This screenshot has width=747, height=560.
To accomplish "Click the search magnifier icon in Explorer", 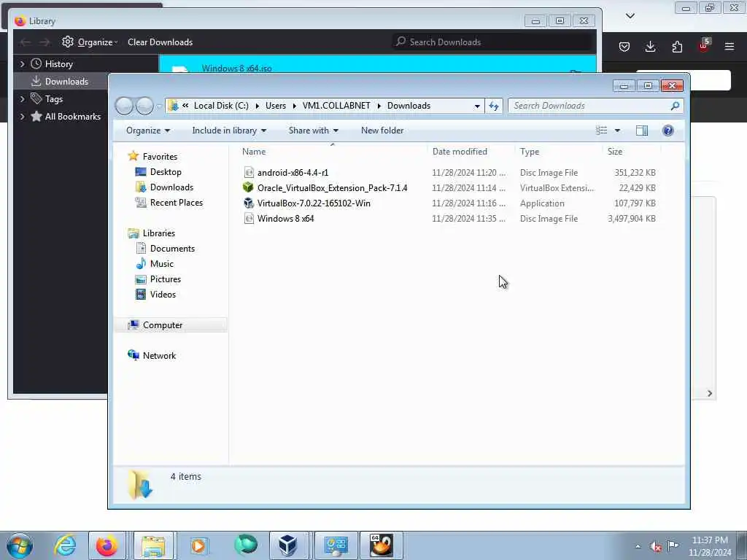I will click(675, 106).
